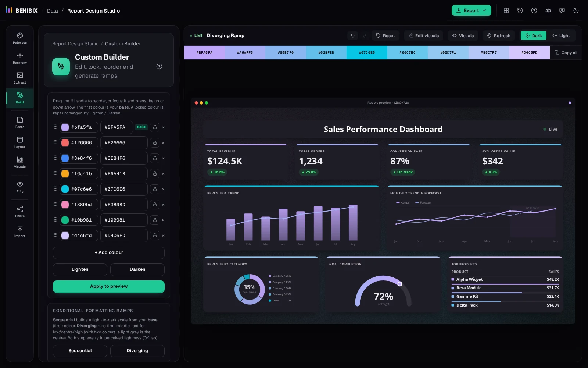Click the Add colour button
This screenshot has height=368, width=588.
[109, 252]
